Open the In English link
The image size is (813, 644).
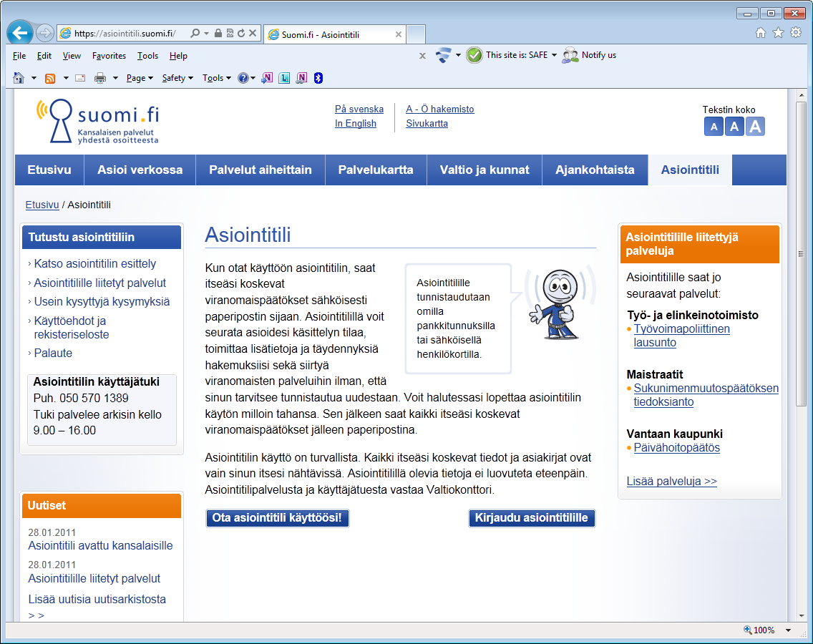(x=356, y=123)
